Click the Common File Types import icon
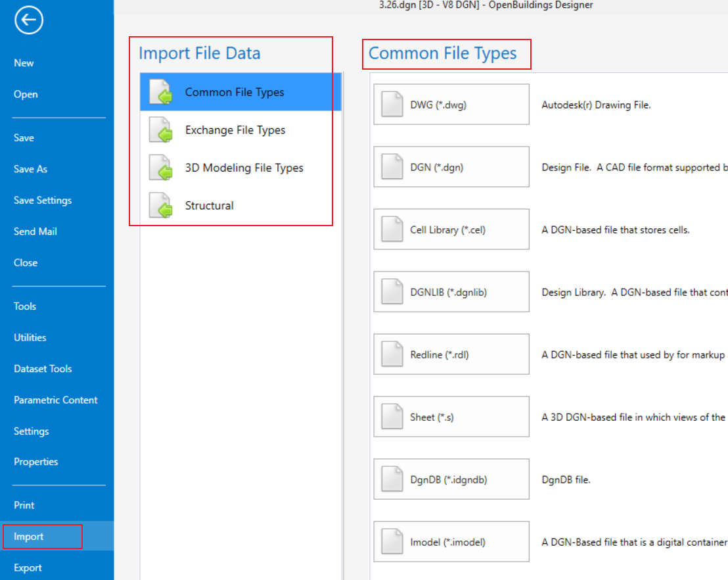This screenshot has width=728, height=580. pyautogui.click(x=160, y=92)
